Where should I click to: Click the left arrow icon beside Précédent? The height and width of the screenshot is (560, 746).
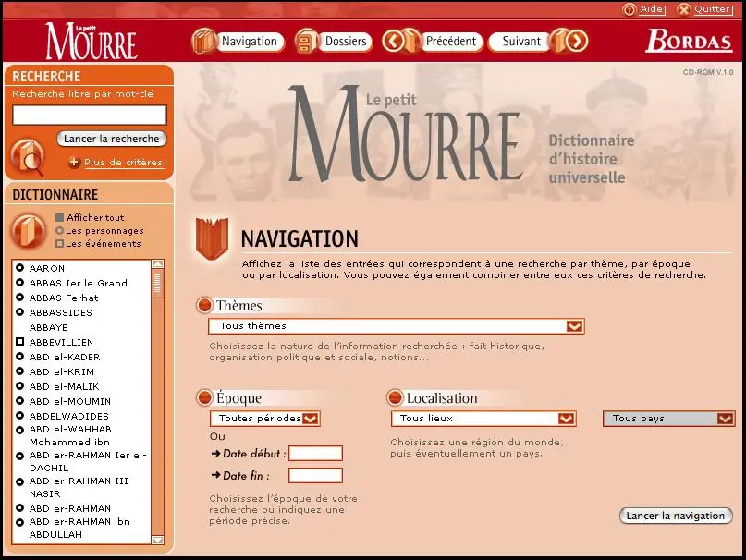393,41
